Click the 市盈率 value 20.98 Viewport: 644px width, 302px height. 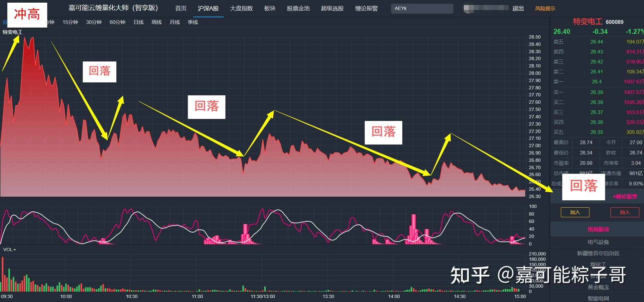tap(586, 163)
